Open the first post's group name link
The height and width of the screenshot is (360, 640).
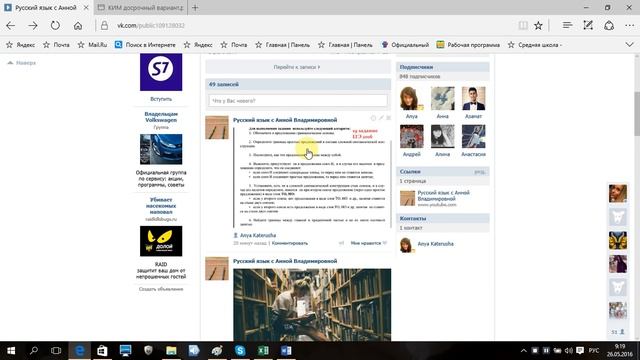pyautogui.click(x=285, y=120)
